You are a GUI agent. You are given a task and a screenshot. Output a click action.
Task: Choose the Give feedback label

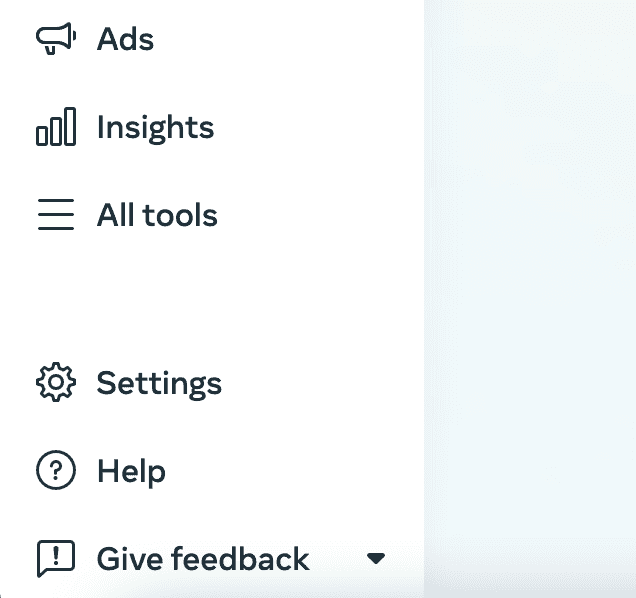tap(203, 559)
